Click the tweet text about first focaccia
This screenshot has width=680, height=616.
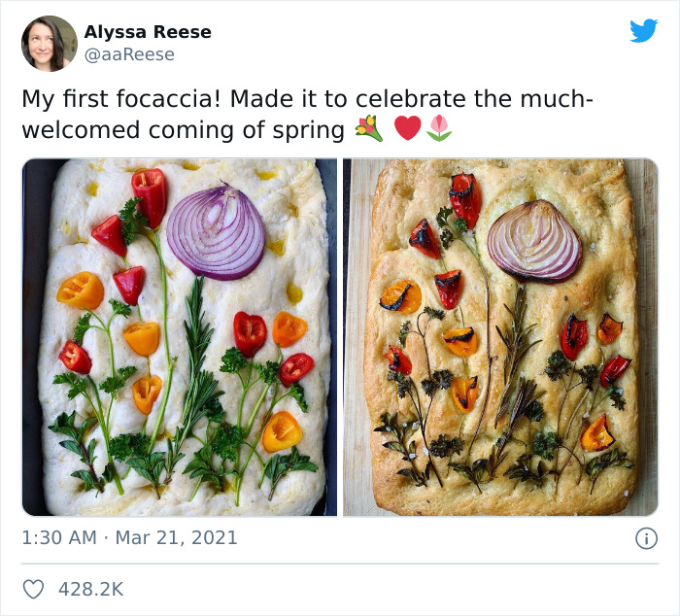[308, 114]
